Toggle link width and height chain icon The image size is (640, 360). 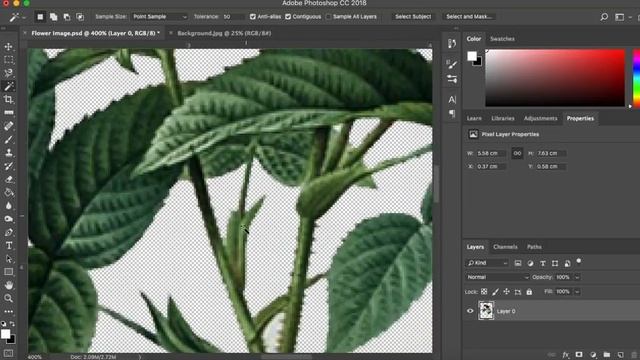click(517, 153)
